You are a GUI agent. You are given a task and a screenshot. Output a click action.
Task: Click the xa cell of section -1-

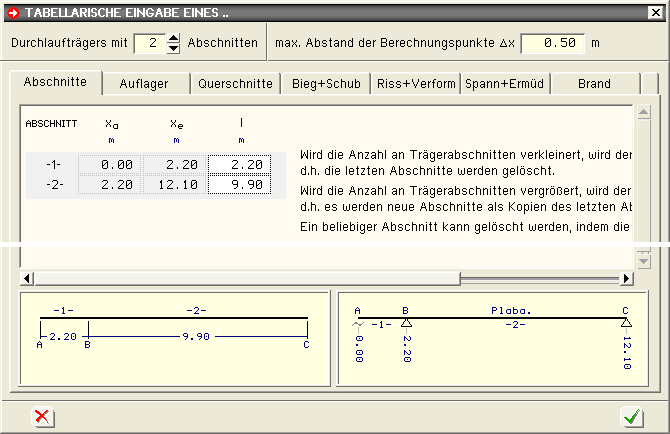(110, 164)
